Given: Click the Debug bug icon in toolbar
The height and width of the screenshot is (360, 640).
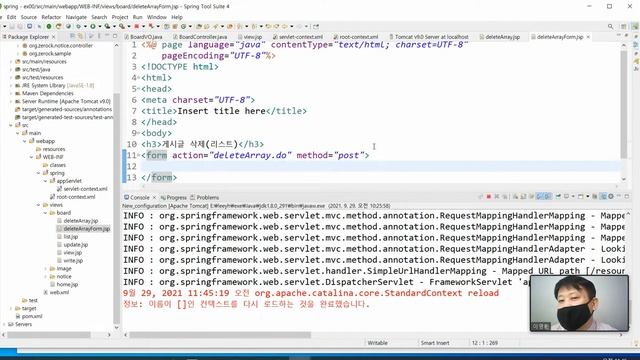Looking at the screenshot, I should click(78, 26).
